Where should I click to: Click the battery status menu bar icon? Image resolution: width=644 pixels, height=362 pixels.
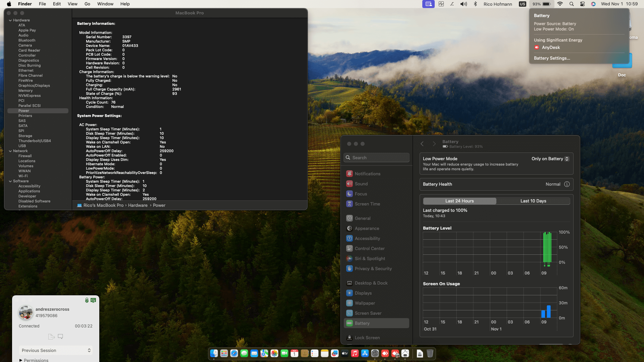coord(542,4)
